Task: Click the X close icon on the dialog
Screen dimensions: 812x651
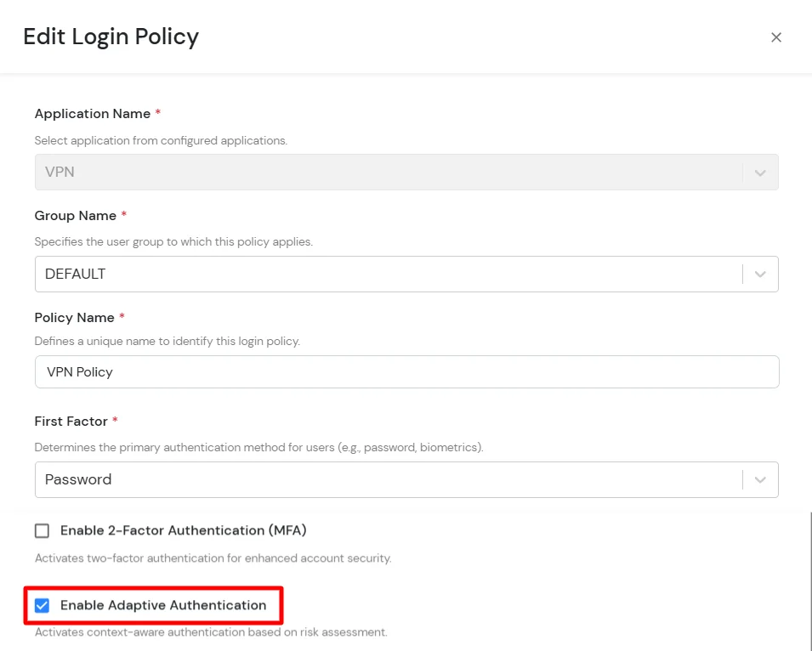Action: click(x=776, y=37)
